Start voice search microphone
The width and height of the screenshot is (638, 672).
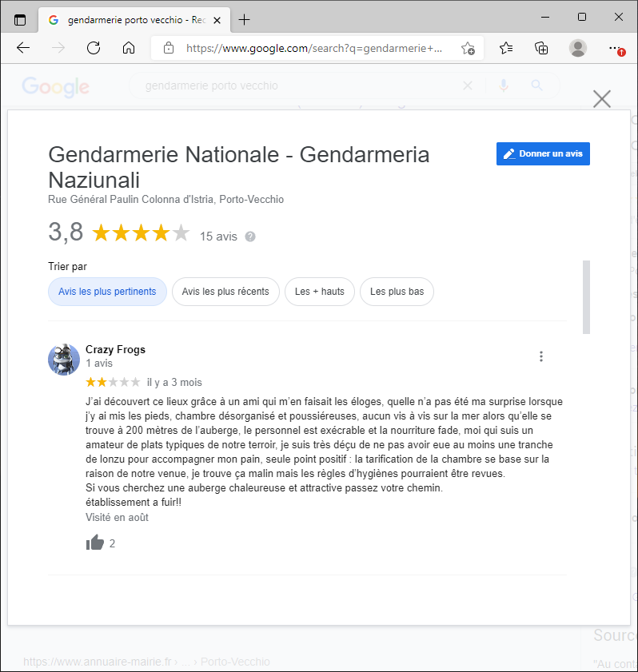[504, 85]
